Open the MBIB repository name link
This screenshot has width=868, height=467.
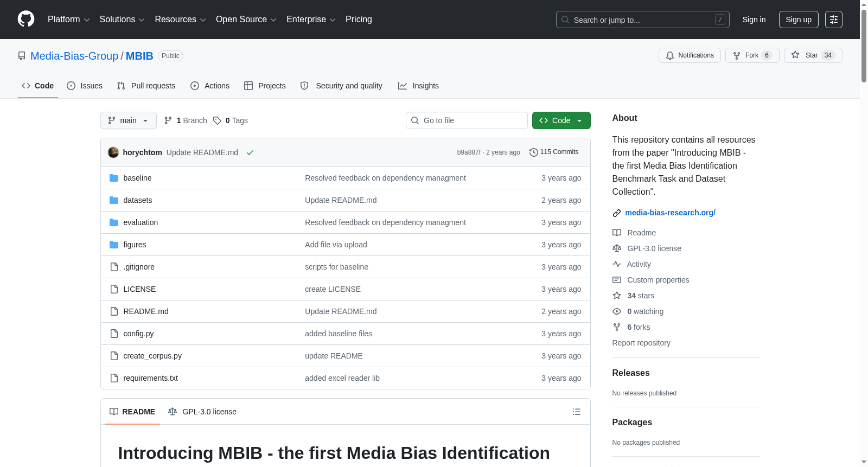139,56
